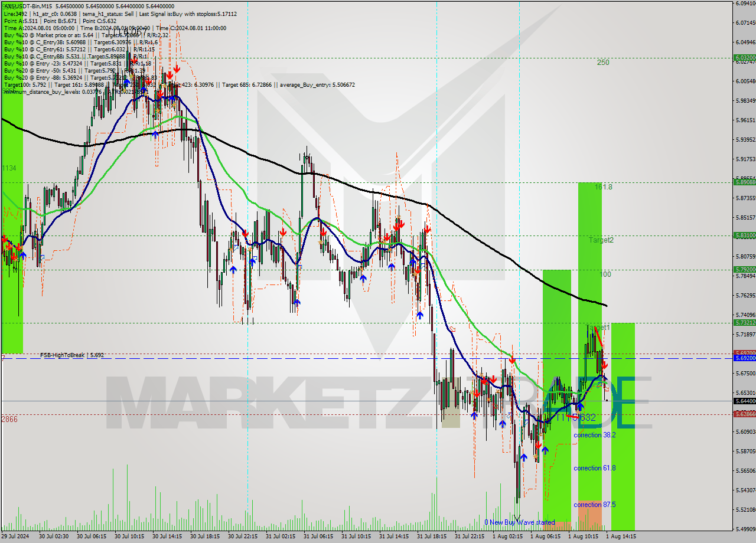Click the green 5.73212 price tag
756x543 pixels.
pos(744,323)
